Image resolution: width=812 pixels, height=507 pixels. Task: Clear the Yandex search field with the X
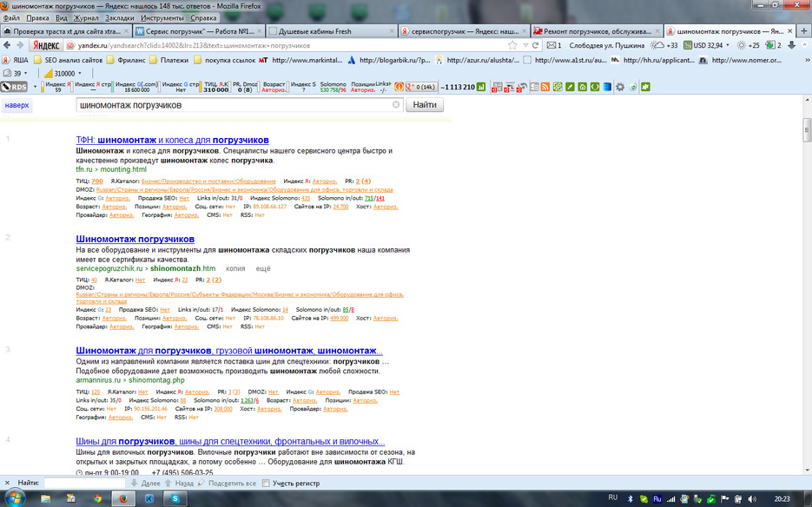(396, 104)
